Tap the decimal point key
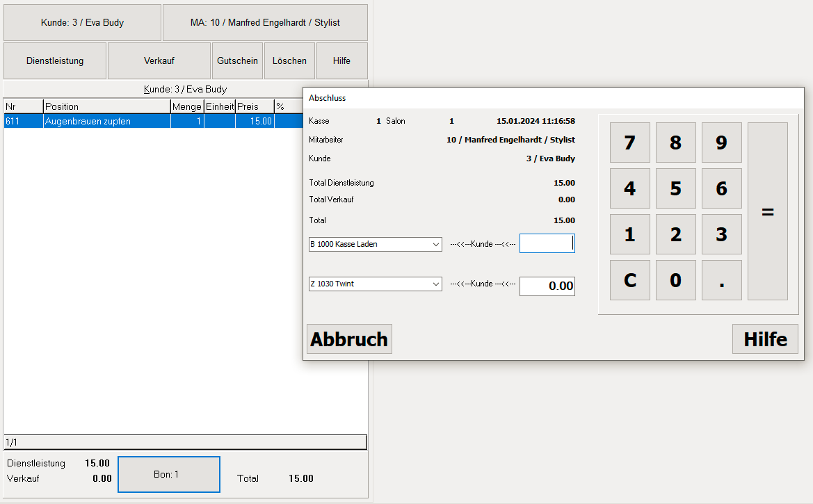813x504 pixels. [x=722, y=280]
